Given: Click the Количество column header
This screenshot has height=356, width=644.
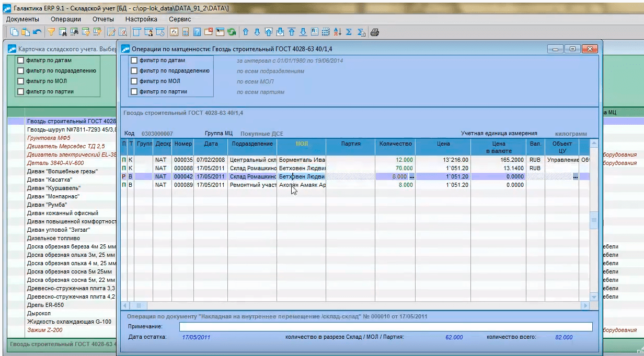Looking at the screenshot, I should 396,144.
